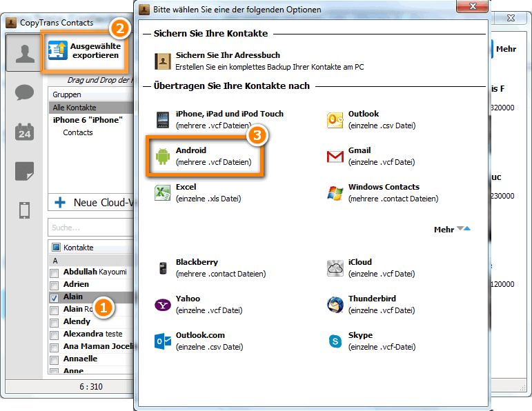Click Neue Cloud-Verbindung link text
Viewport: 532px width, 411px height.
[104, 203]
